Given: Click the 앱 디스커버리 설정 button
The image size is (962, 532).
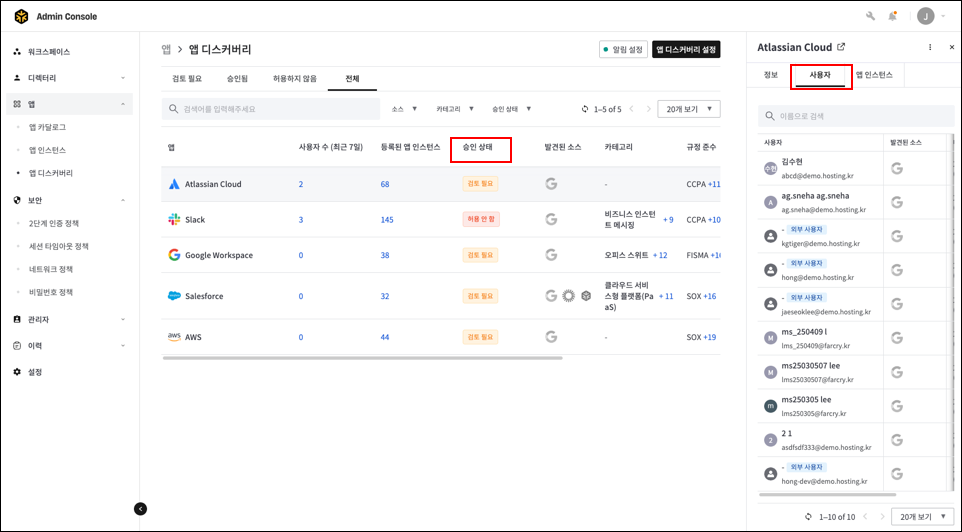Looking at the screenshot, I should point(685,49).
